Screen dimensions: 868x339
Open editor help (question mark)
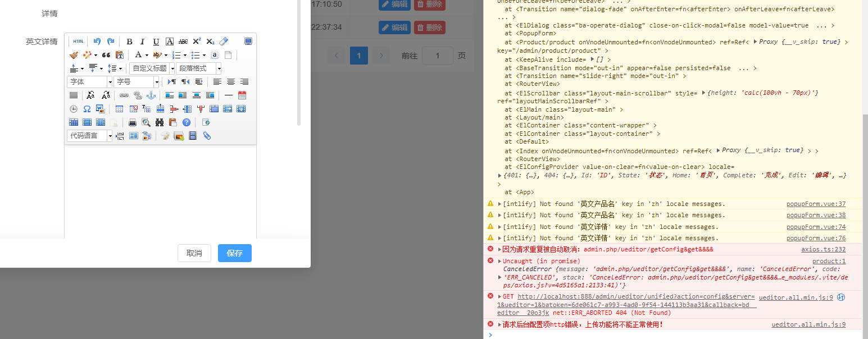click(187, 122)
